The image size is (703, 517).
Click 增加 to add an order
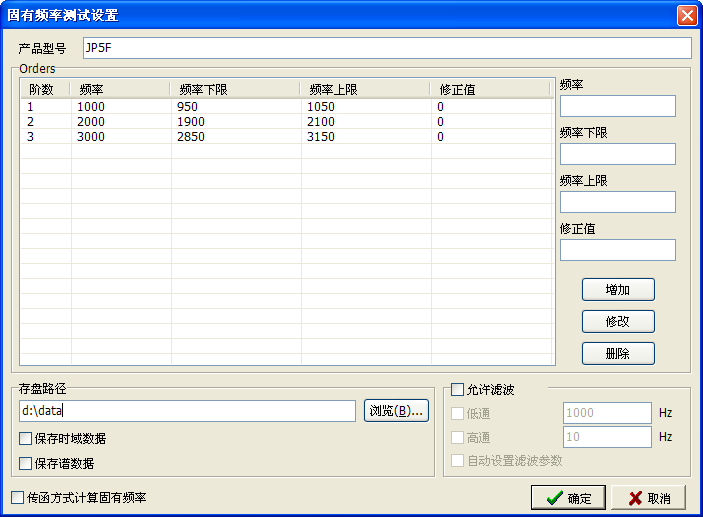point(618,289)
